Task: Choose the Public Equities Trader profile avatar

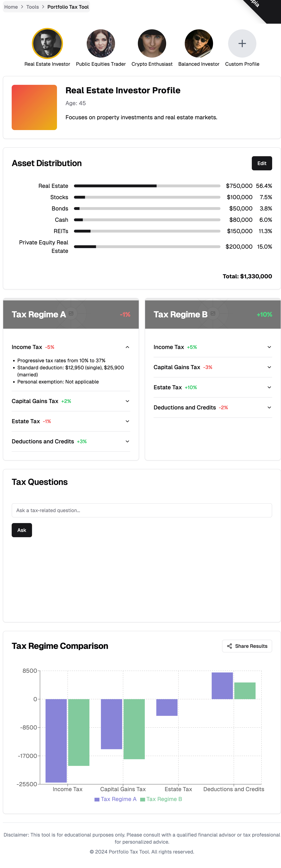Action: tap(101, 43)
